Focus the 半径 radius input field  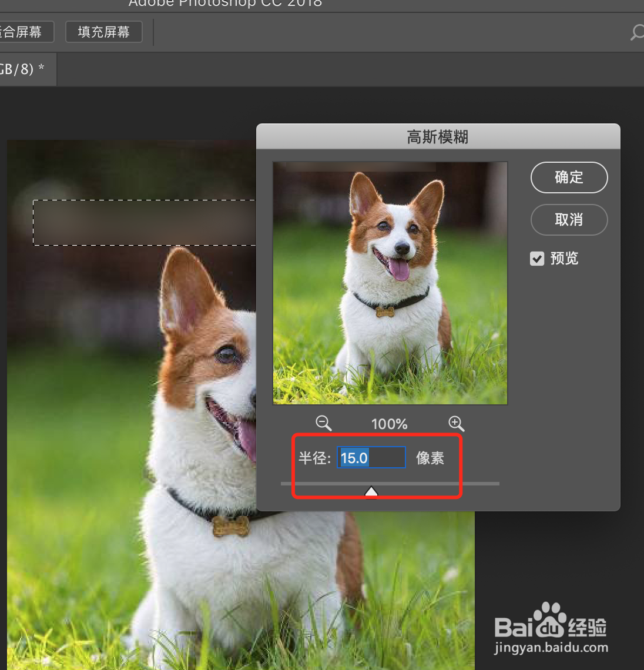(x=371, y=458)
